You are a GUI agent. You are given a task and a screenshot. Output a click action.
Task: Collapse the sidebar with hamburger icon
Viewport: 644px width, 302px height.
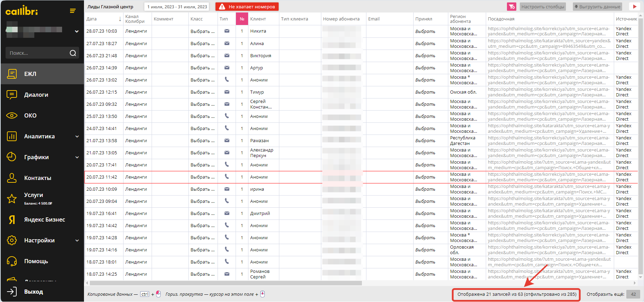[x=73, y=11]
